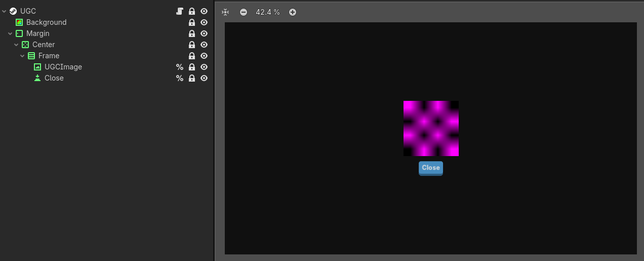Zoom in with the plus icon
The width and height of the screenshot is (644, 261).
tap(293, 12)
